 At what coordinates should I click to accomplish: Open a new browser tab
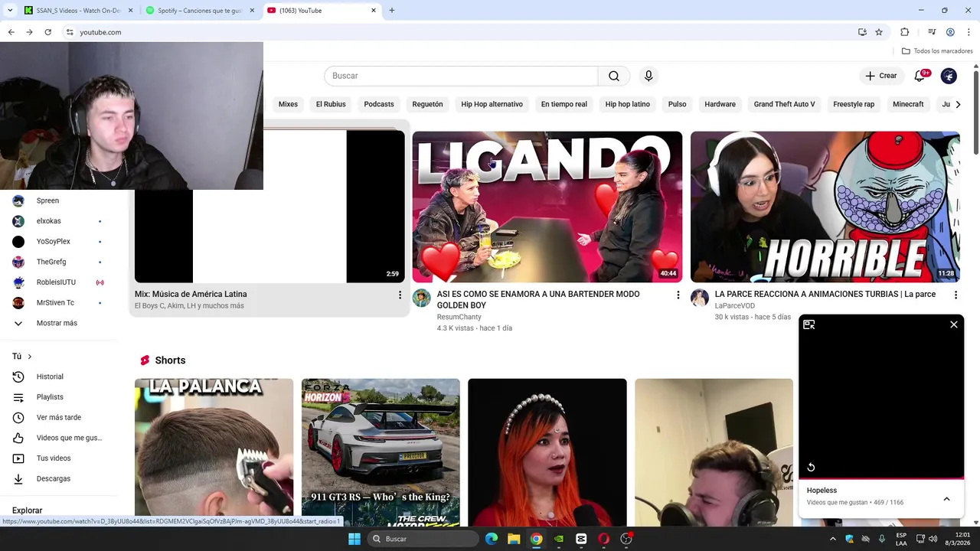(x=392, y=11)
